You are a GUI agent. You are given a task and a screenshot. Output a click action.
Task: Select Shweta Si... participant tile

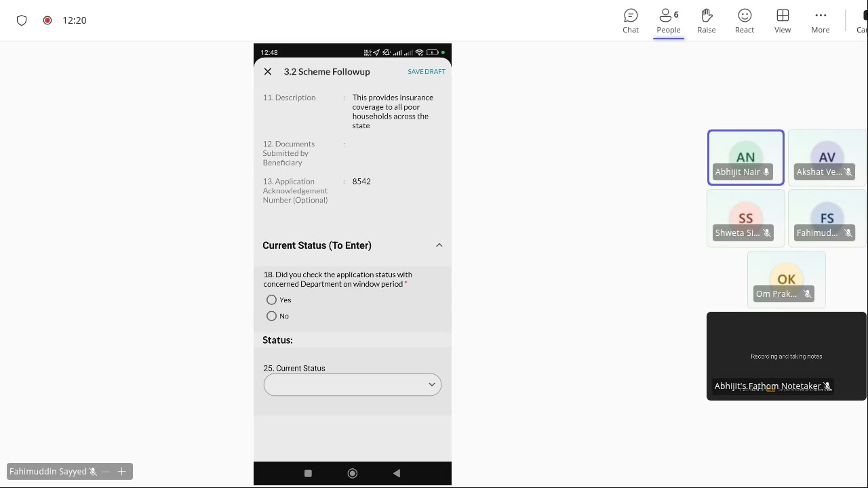[746, 218]
